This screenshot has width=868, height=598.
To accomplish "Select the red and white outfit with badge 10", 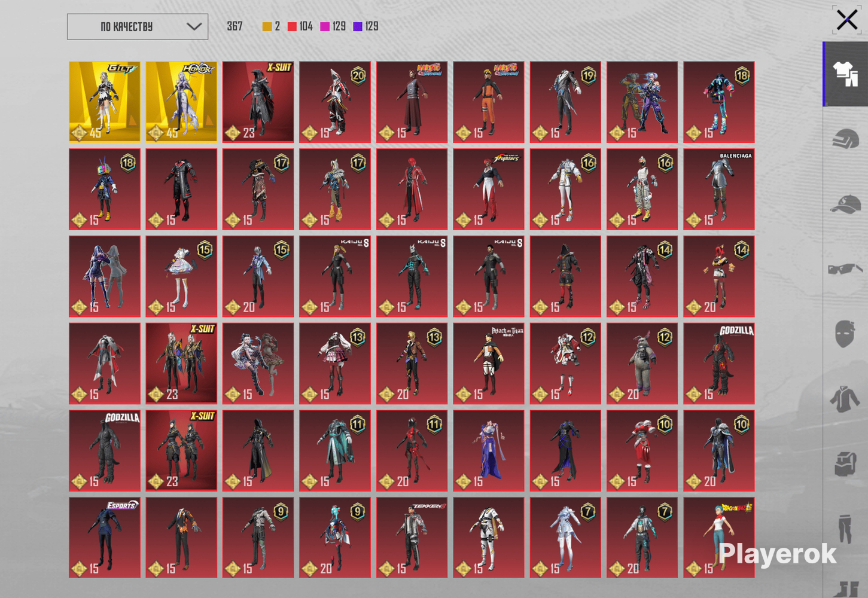I will 642,451.
